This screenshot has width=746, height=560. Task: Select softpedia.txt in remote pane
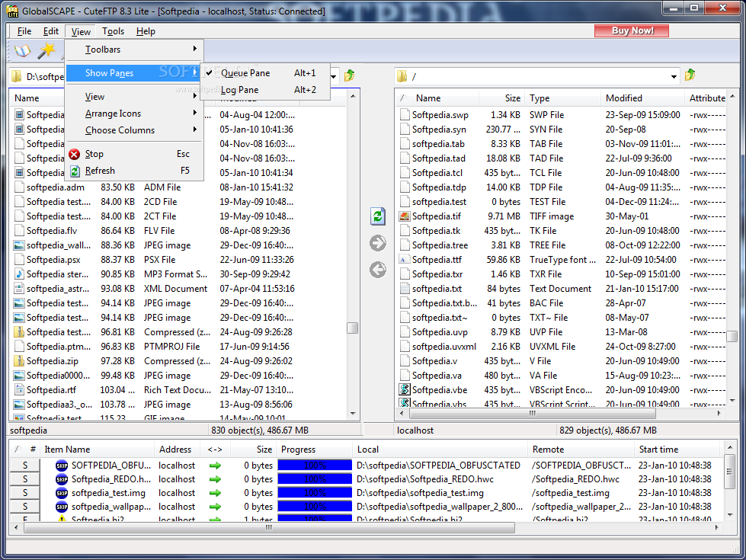[x=437, y=289]
